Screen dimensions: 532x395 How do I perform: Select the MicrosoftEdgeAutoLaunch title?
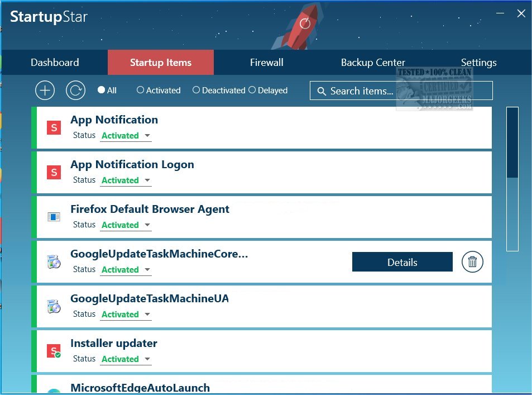click(x=140, y=388)
